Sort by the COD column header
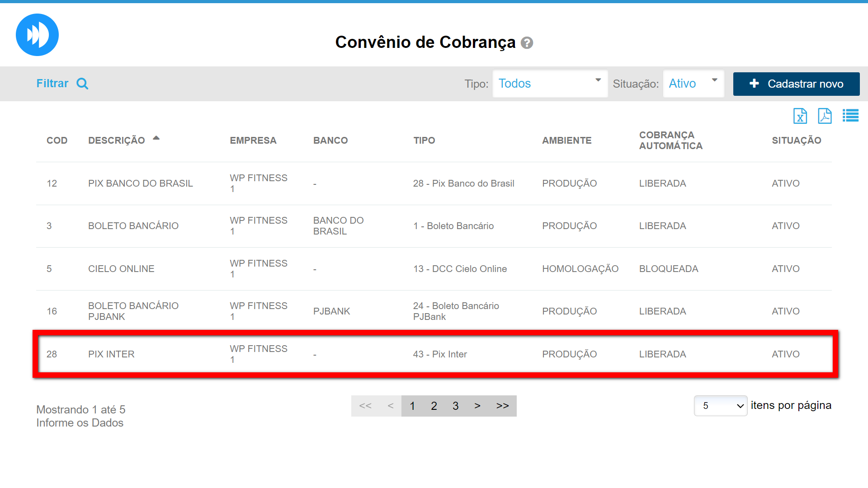 coord(57,141)
